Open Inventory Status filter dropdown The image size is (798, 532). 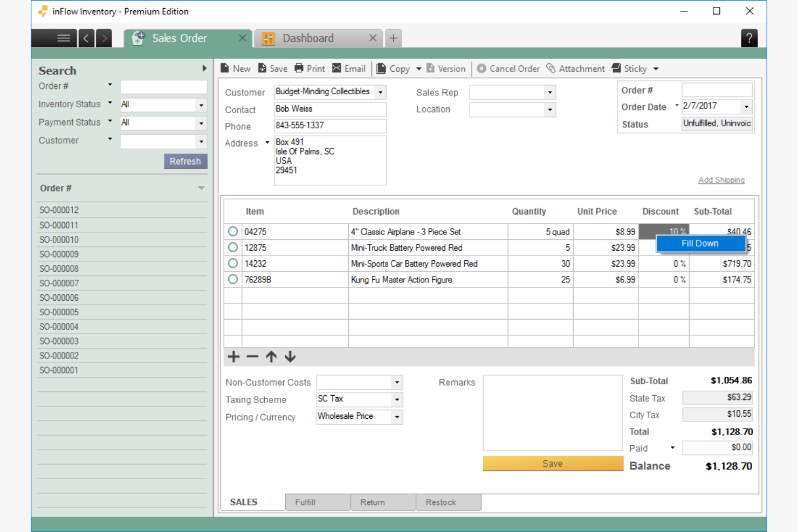tap(201, 105)
